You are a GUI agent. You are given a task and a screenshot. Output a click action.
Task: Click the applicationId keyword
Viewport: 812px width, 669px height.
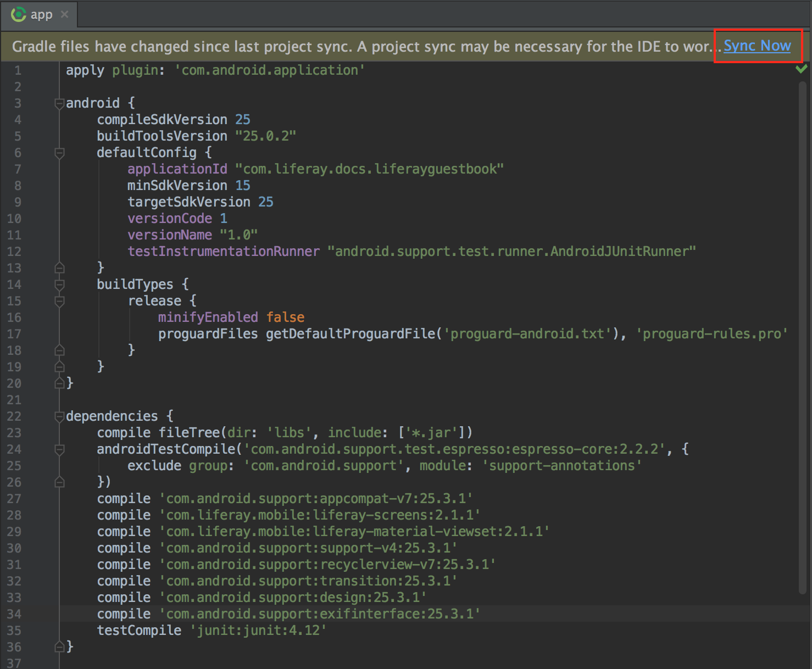pyautogui.click(x=177, y=169)
